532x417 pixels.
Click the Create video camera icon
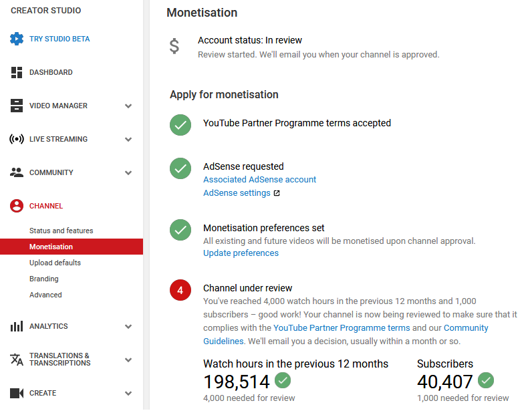pos(17,394)
